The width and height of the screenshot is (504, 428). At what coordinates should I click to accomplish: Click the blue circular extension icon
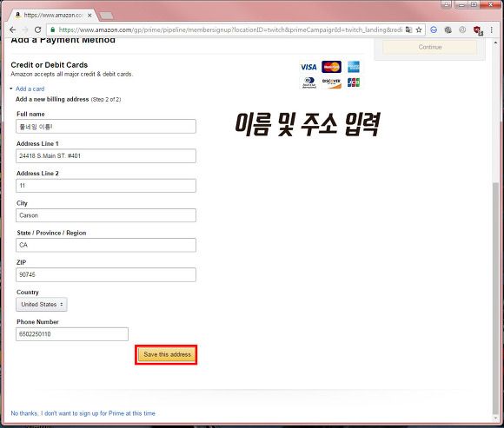[434, 30]
